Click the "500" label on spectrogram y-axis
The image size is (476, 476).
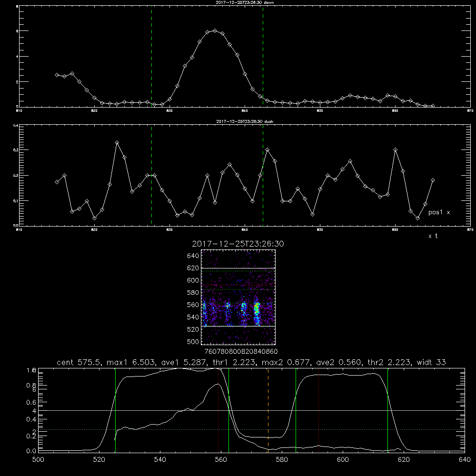point(193,341)
